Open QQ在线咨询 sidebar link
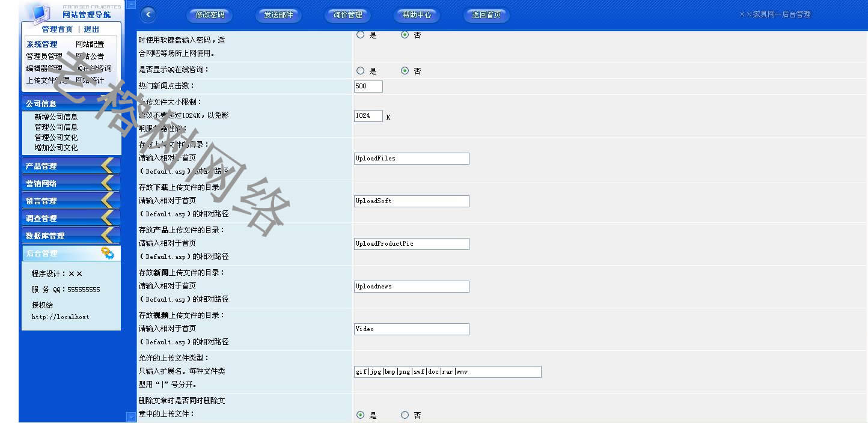 [x=93, y=68]
